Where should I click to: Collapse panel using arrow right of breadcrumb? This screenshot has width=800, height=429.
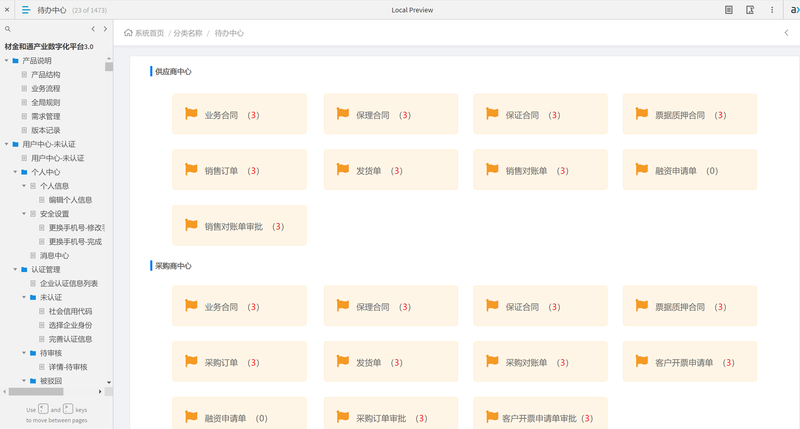[x=786, y=33]
